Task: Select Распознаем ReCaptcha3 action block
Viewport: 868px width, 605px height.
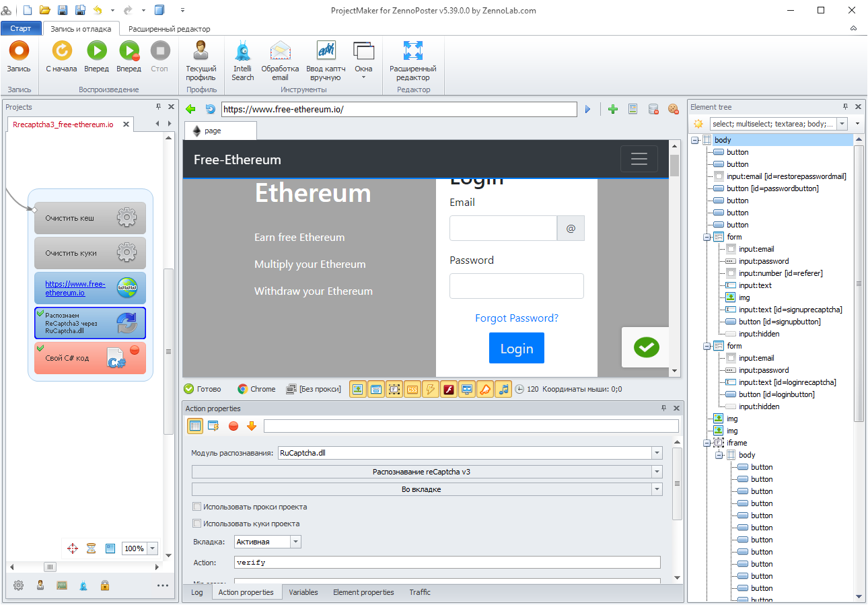Action: tap(90, 323)
